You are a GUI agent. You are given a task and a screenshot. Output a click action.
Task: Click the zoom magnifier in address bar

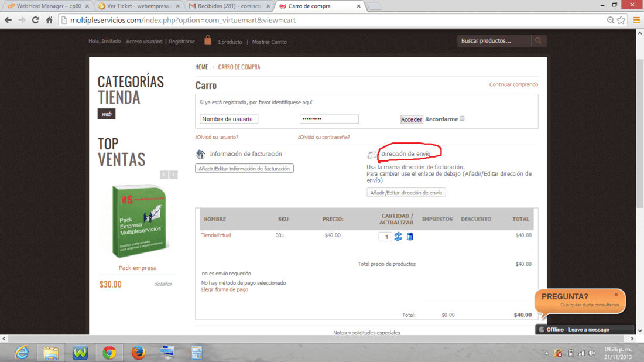coord(611,20)
